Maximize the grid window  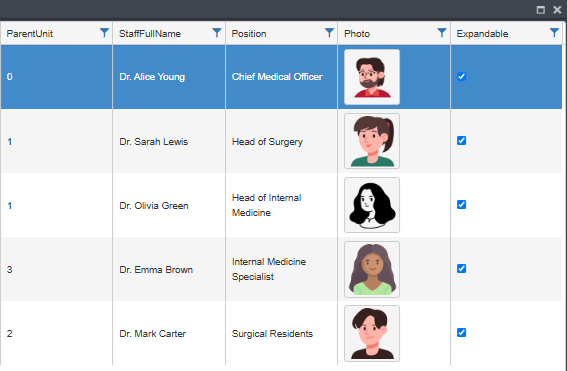[x=541, y=10]
